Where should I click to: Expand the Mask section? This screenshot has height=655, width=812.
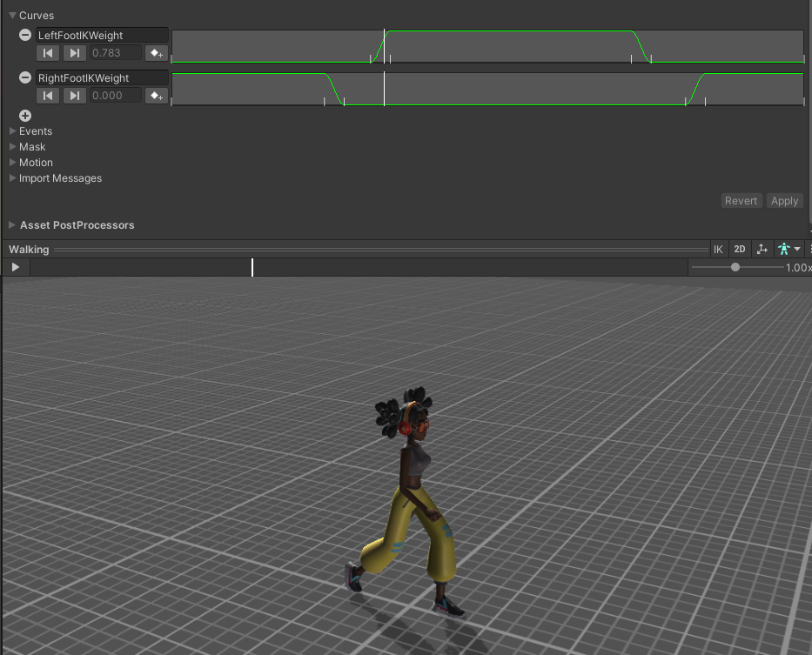point(11,146)
